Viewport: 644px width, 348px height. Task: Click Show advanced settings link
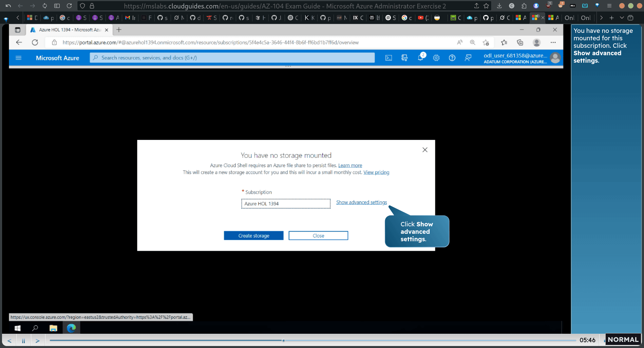click(361, 202)
